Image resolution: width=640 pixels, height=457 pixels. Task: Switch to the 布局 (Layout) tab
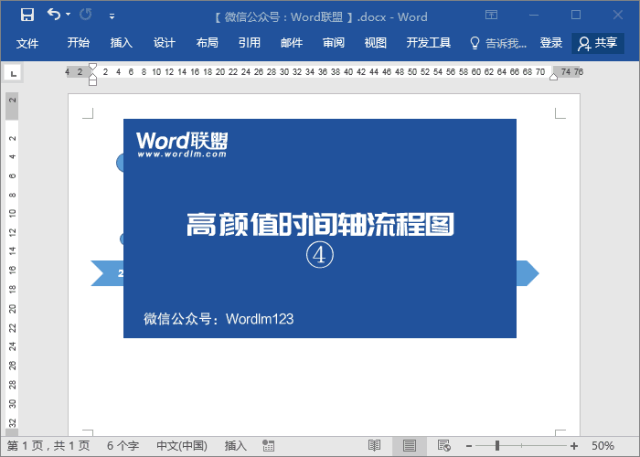pyautogui.click(x=207, y=42)
